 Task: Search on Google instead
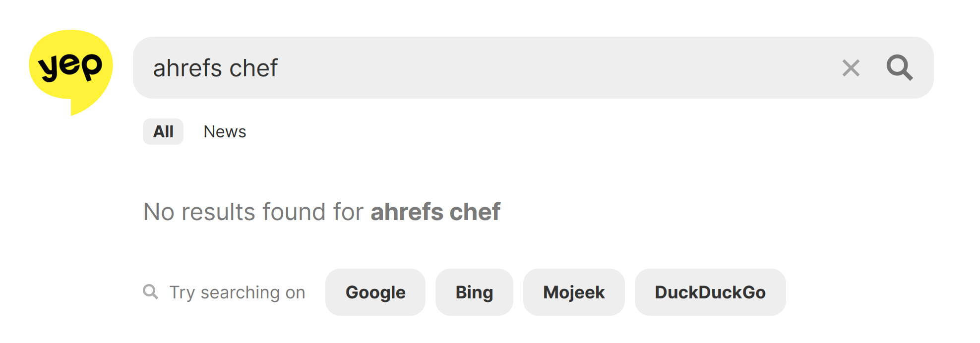tap(375, 292)
